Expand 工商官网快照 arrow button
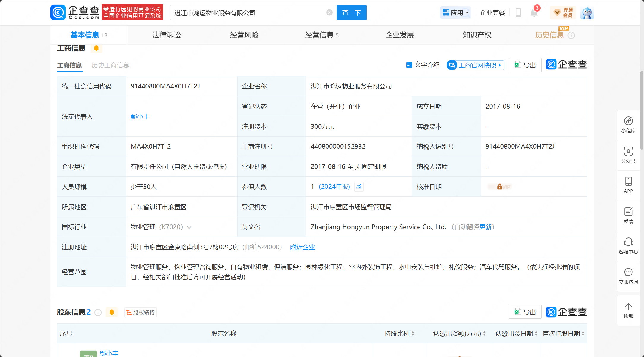Viewport: 644px width, 357px height. click(x=500, y=65)
